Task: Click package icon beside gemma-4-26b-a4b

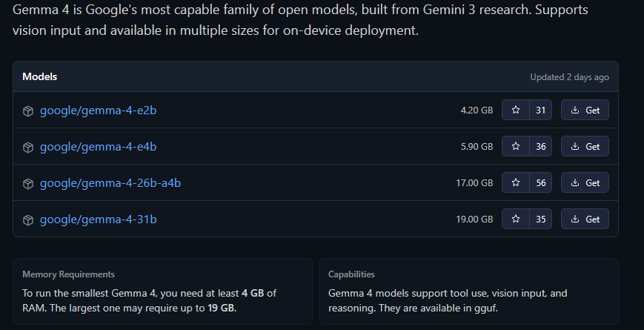Action: (x=28, y=183)
